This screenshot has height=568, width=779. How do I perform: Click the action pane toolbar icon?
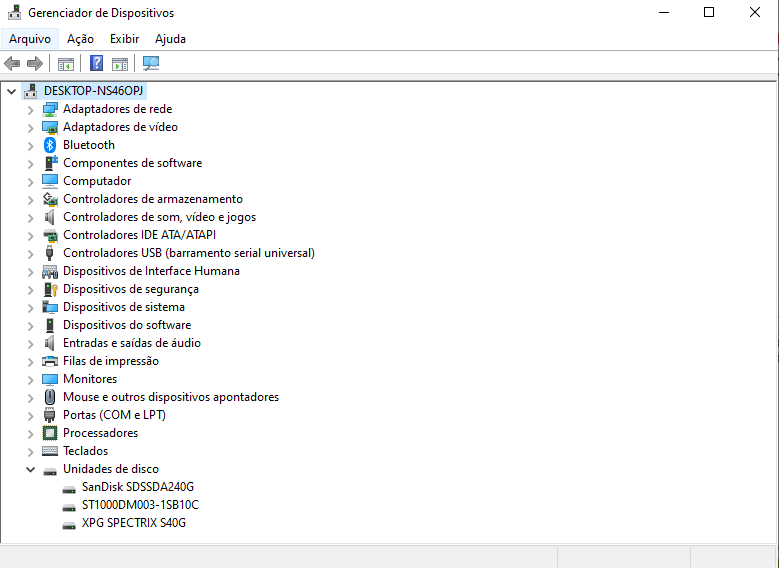pyautogui.click(x=120, y=64)
